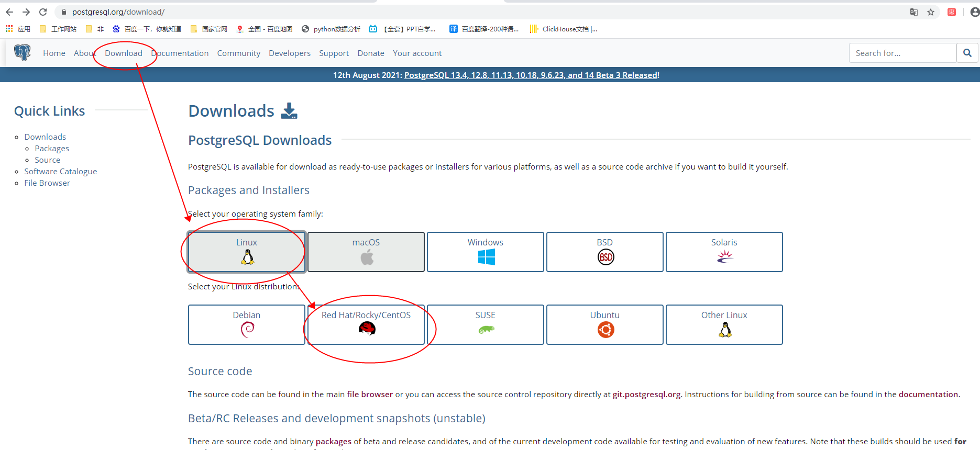
Task: Open the Support nav item
Action: point(334,53)
